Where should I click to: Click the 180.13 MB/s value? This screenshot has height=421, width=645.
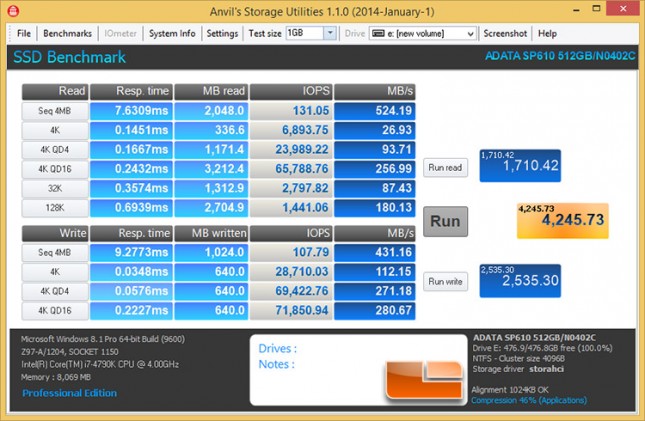(375, 208)
